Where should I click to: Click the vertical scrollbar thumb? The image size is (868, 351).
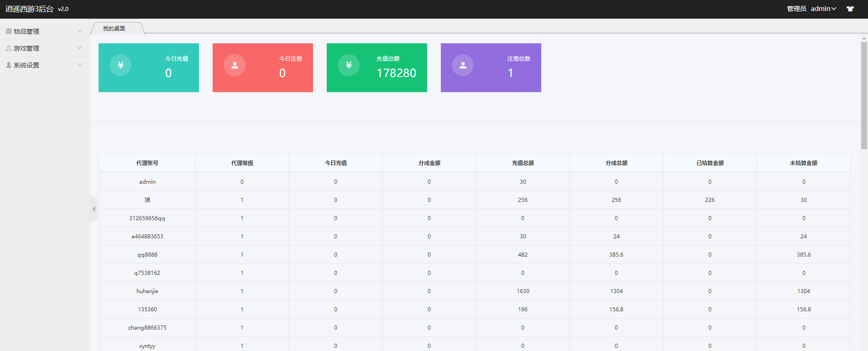point(864,96)
